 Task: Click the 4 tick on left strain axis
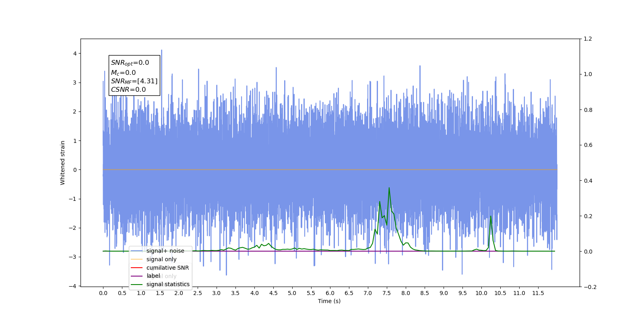pos(75,54)
